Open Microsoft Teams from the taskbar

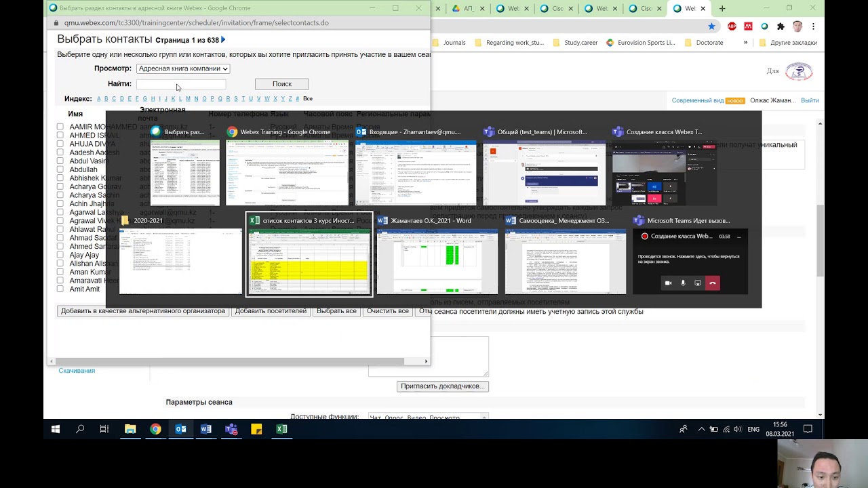pos(231,429)
